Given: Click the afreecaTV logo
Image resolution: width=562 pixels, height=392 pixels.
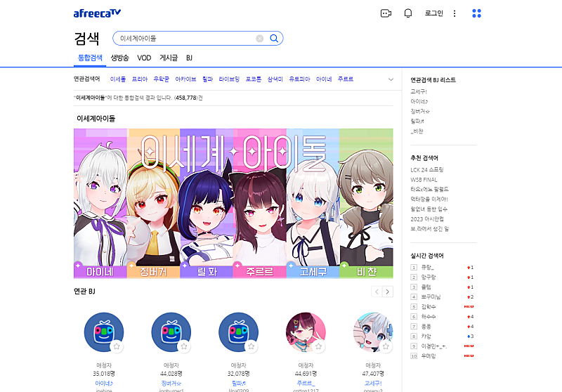Looking at the screenshot, I should [x=97, y=13].
